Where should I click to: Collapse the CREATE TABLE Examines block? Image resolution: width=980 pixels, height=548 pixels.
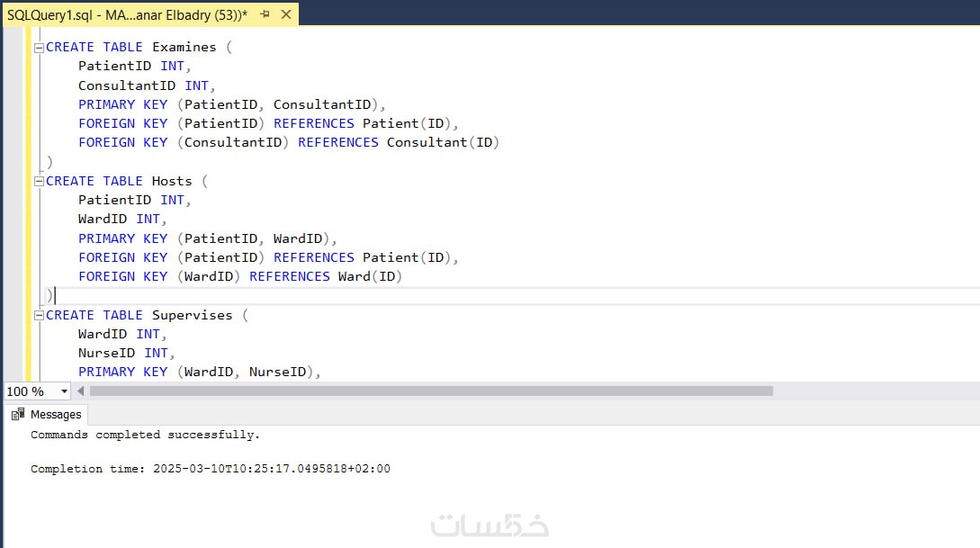39,48
